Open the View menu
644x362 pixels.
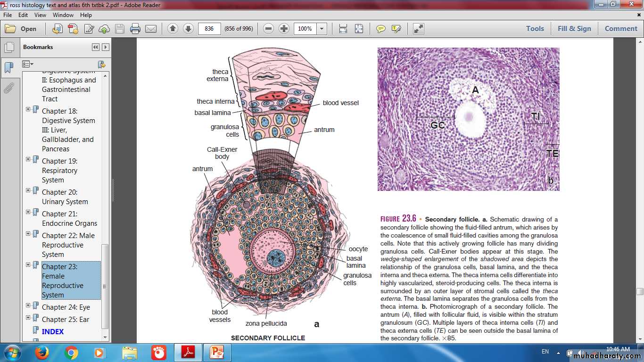[40, 15]
